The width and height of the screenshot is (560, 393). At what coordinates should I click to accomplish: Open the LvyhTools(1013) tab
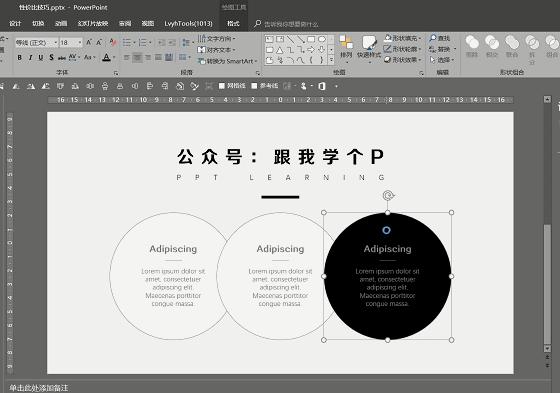click(x=188, y=24)
